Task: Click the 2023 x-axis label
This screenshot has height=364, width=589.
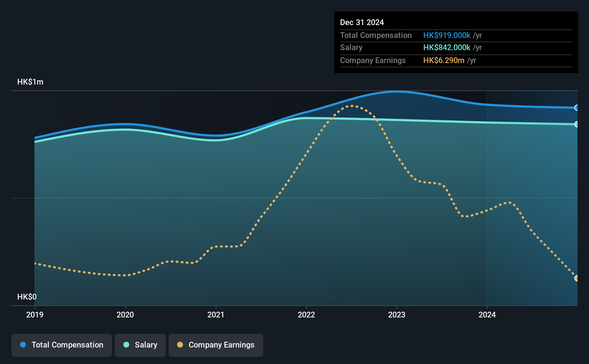Action: click(x=397, y=315)
